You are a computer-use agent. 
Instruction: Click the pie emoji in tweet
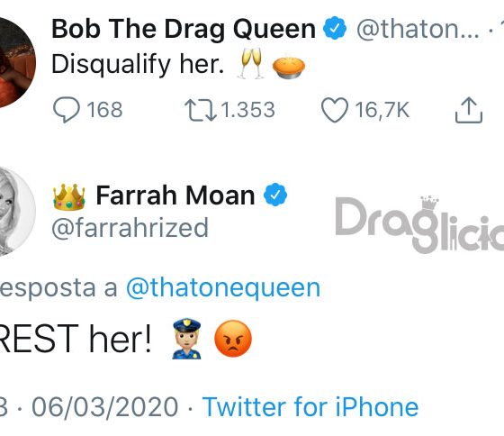[289, 68]
